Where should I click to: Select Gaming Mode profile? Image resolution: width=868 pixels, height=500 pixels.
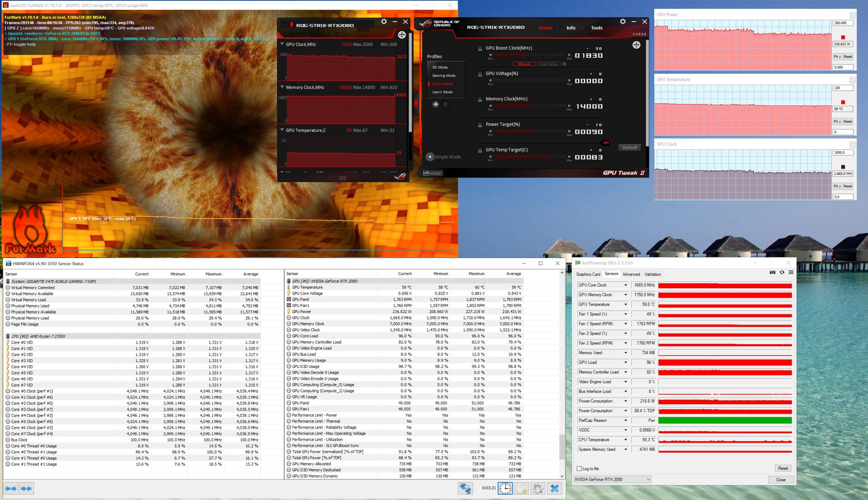443,75
